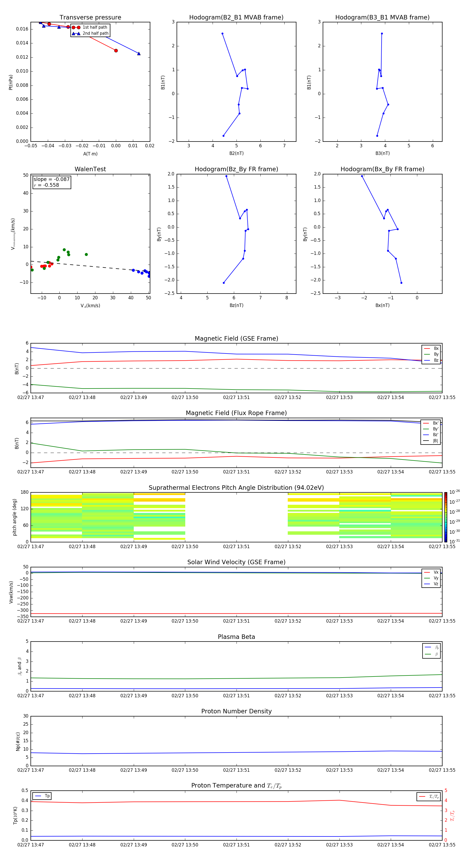Click the '02/27 13:47' tick on the GSE magnetic field plot

(31, 397)
